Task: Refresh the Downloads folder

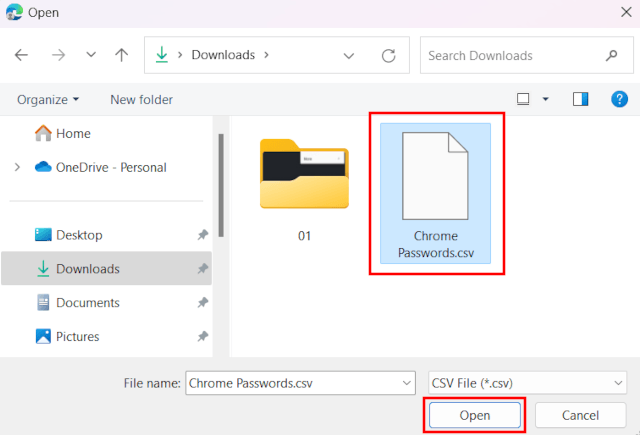Action: coord(389,55)
